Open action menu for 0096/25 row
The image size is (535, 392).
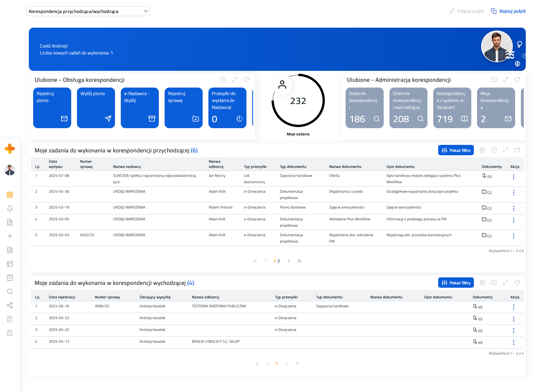514,307
